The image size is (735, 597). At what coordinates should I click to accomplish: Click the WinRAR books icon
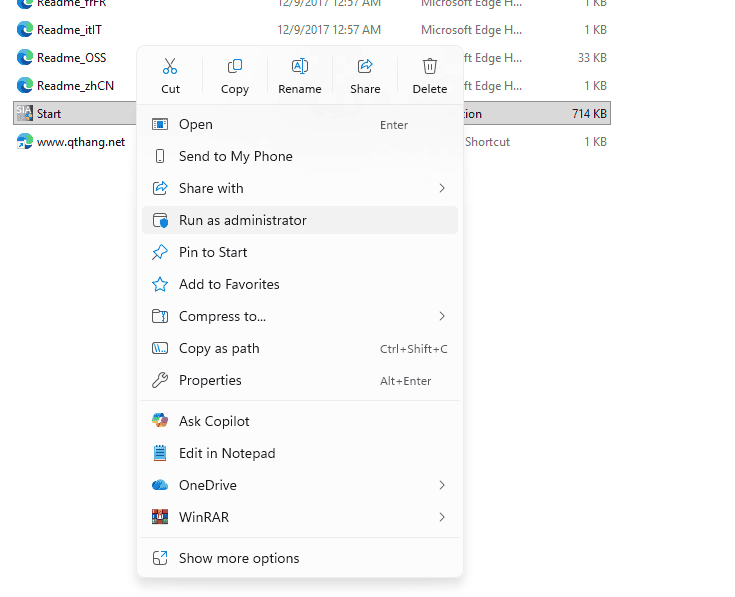(159, 517)
